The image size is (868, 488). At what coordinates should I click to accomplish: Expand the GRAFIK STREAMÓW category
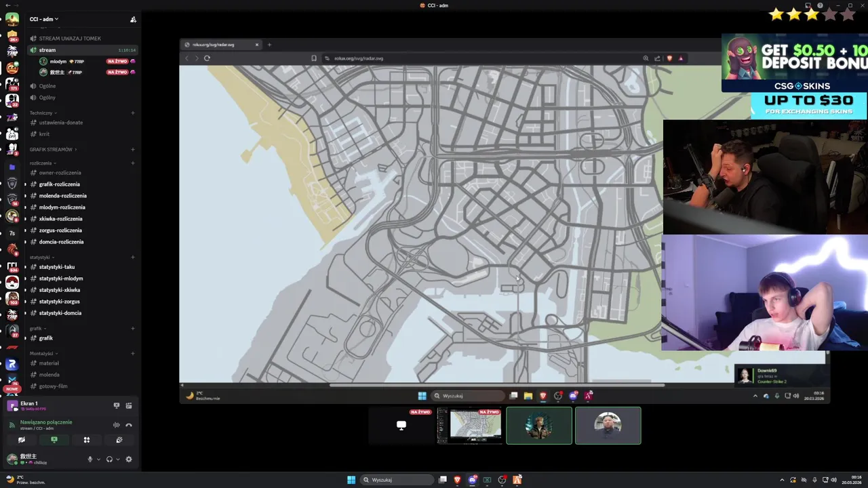[x=53, y=149]
